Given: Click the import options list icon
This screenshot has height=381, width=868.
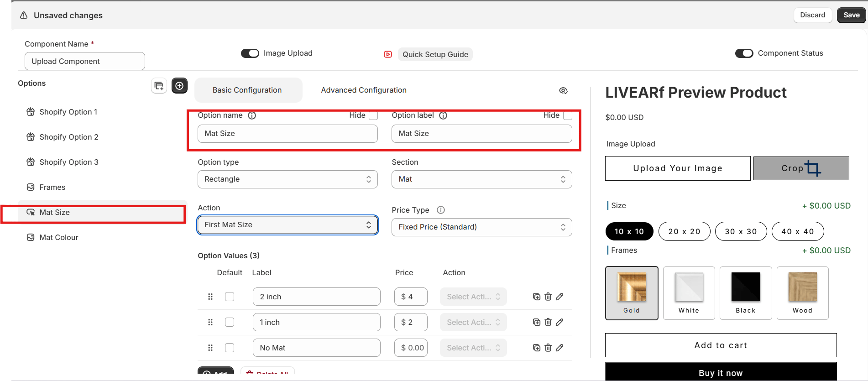Looking at the screenshot, I should (x=159, y=86).
